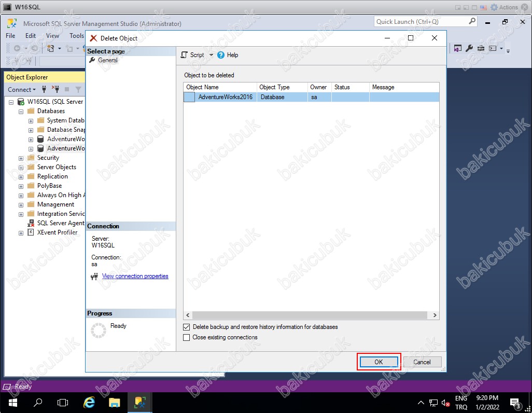The width and height of the screenshot is (532, 413).
Task: Click the US flag keyboard icon in title bar
Action: (483, 7)
